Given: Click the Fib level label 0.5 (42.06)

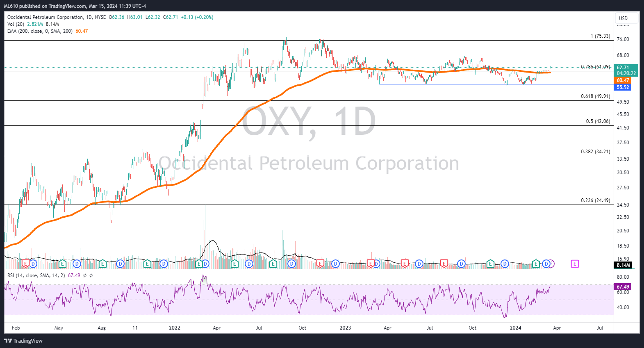Looking at the screenshot, I should click(x=598, y=121).
